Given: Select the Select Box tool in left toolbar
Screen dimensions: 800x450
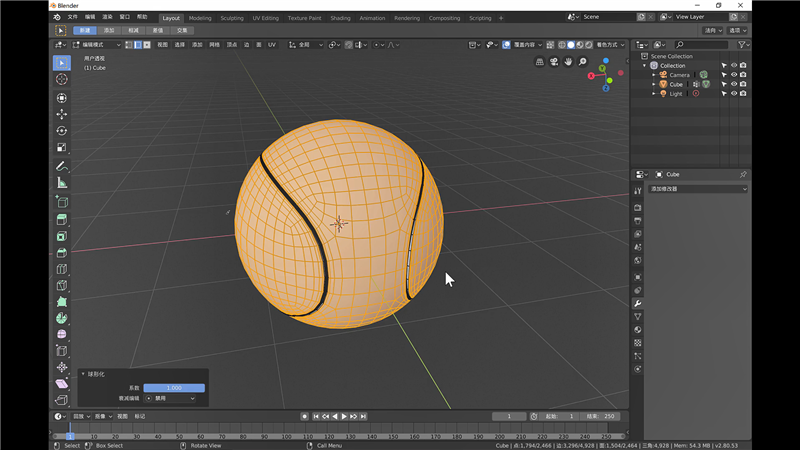Looking at the screenshot, I should (x=62, y=63).
